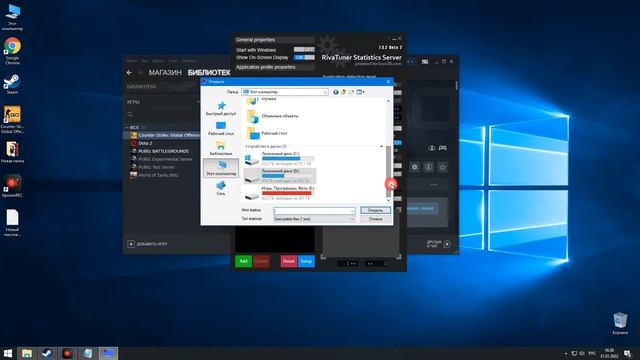640x360 pixels.
Task: Create a new folder via dialog toolbar
Action: tap(351, 92)
